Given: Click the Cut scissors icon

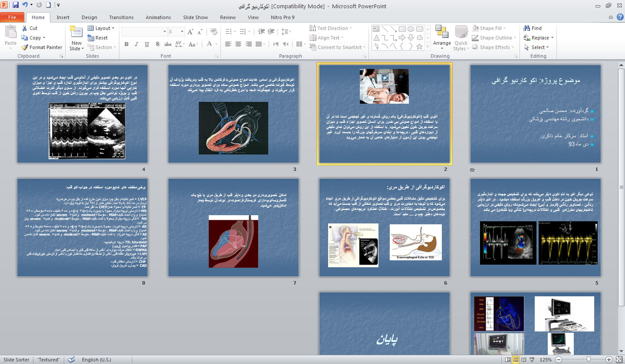Looking at the screenshot, I should tap(24, 28).
